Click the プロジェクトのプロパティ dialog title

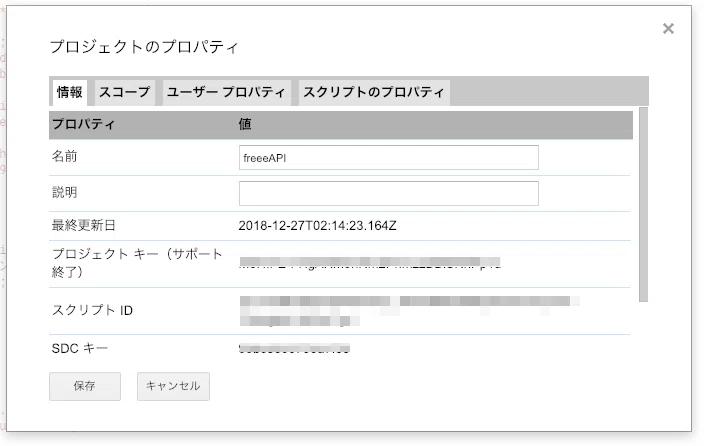tap(144, 47)
